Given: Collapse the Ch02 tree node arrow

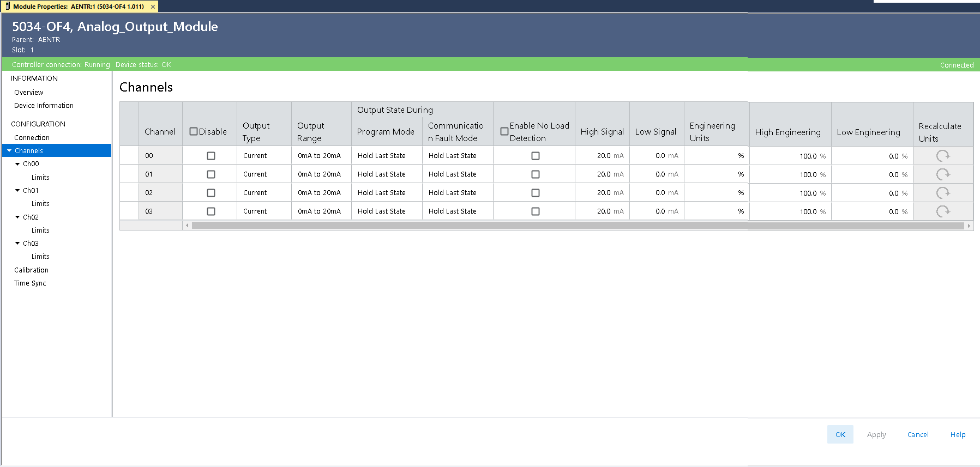Looking at the screenshot, I should (x=17, y=217).
